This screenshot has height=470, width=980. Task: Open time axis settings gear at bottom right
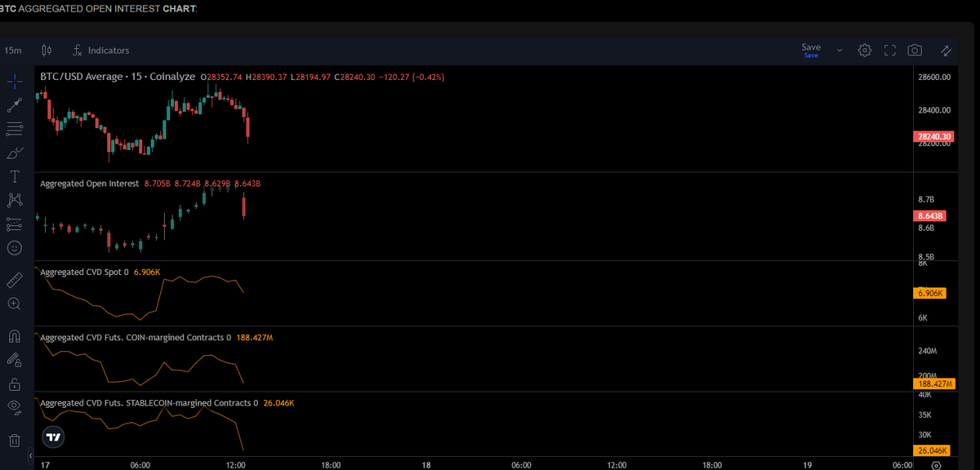tap(936, 464)
